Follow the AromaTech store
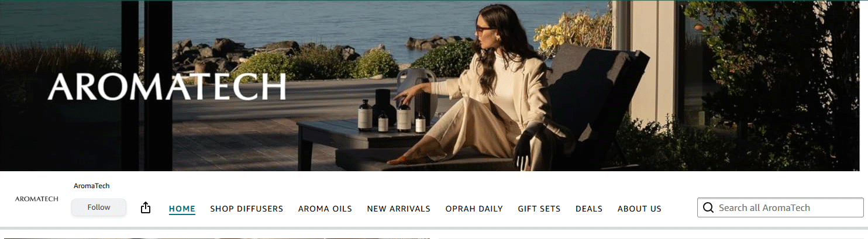The image size is (868, 239). coord(99,207)
